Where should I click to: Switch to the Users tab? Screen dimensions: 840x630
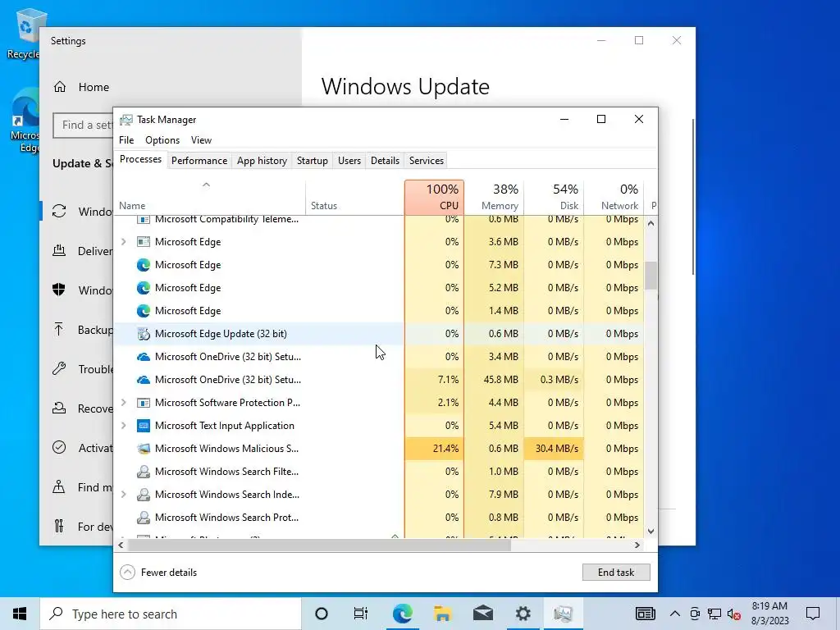(x=349, y=161)
